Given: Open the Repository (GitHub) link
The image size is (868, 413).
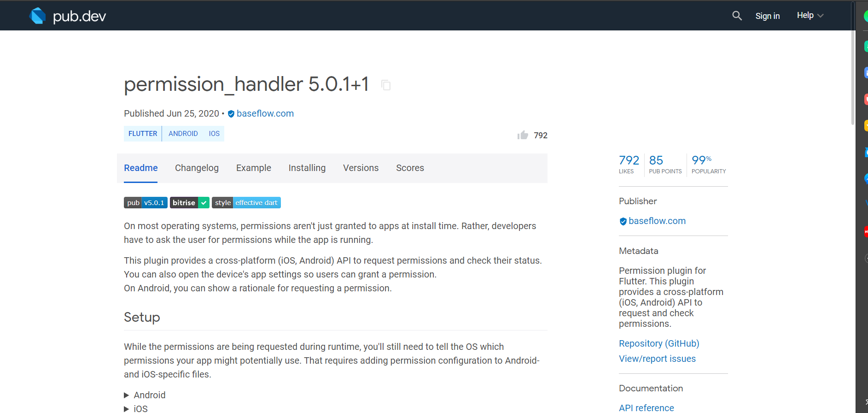Looking at the screenshot, I should [659, 343].
